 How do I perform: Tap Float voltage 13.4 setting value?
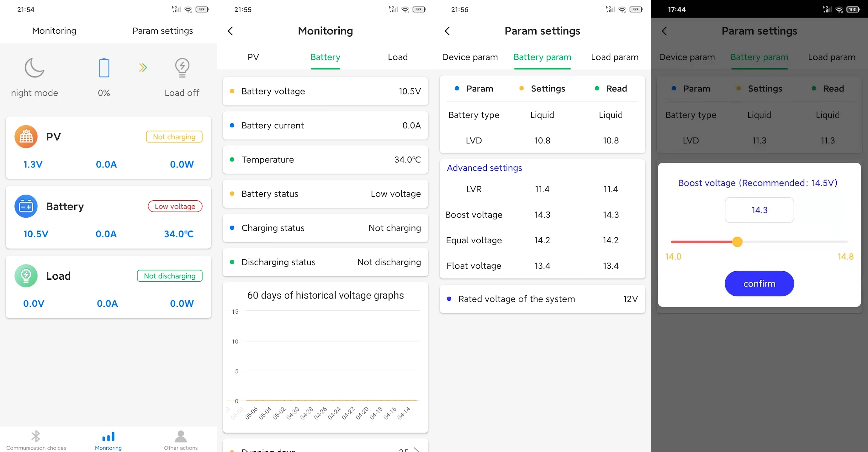coord(542,266)
